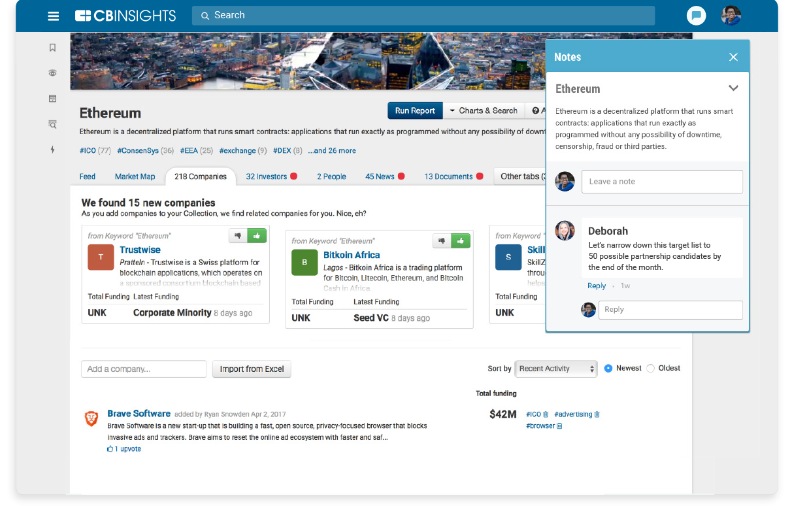Image resolution: width=792 pixels, height=532 pixels.
Task: Switch to the Market Map tab
Action: coord(135,176)
